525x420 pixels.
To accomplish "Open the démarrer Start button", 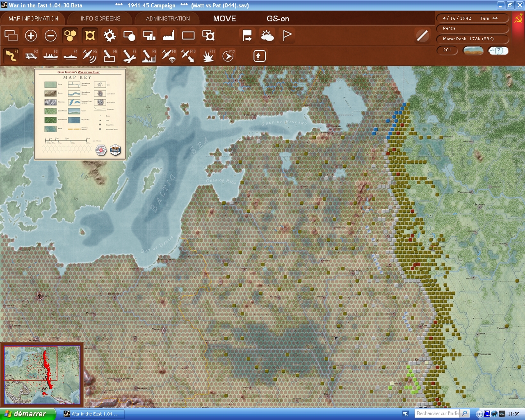I will [x=28, y=414].
